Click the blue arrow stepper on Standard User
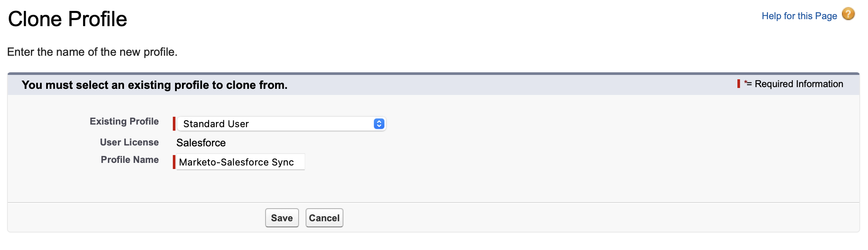 point(379,124)
